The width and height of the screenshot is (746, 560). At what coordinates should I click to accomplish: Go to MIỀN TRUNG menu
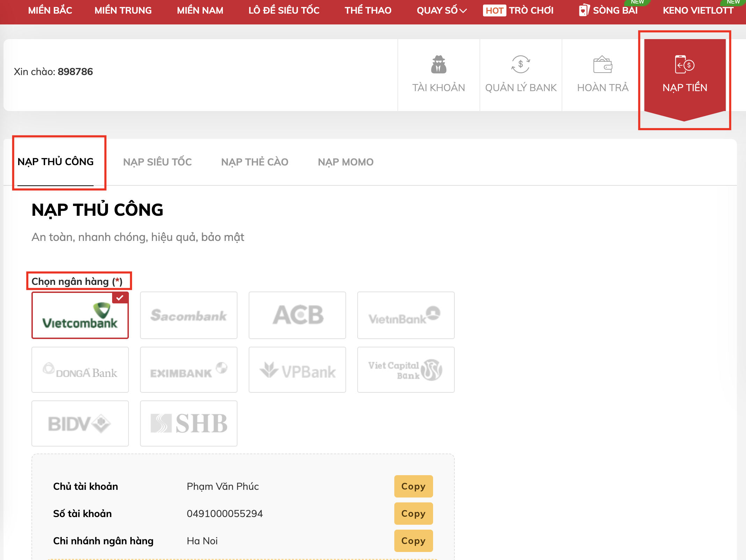pos(123,10)
